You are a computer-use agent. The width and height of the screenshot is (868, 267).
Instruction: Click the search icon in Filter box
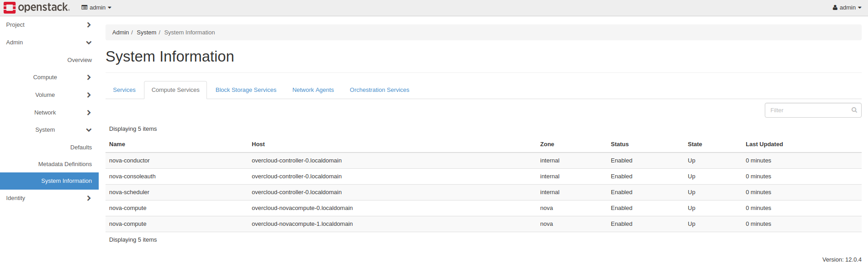click(854, 110)
